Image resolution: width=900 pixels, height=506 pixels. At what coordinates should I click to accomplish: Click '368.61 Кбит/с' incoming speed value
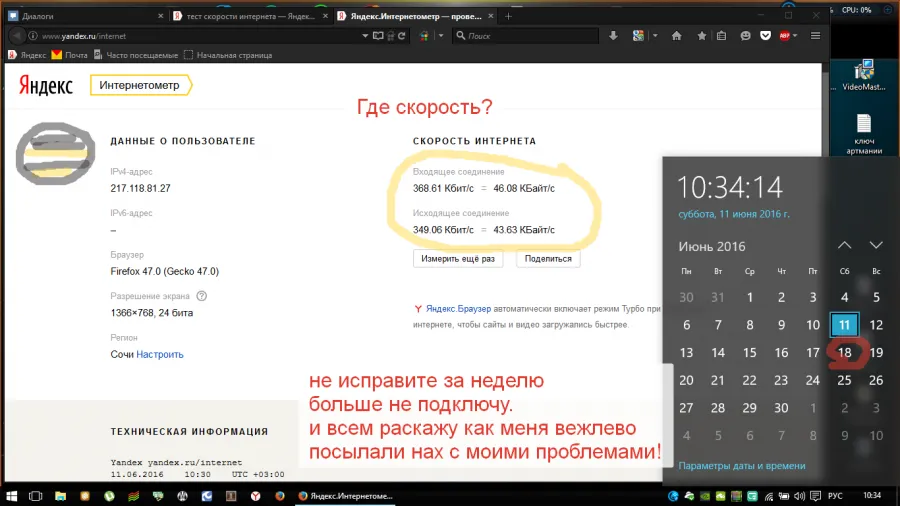click(443, 188)
